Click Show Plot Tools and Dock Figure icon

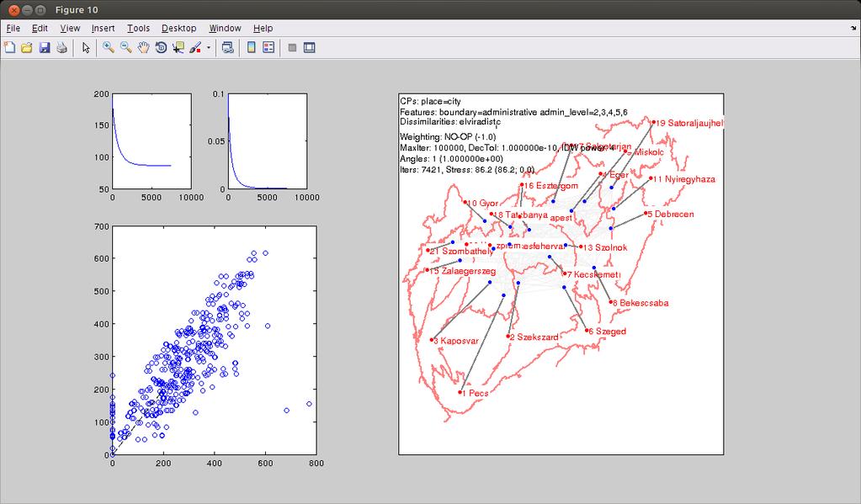click(309, 48)
